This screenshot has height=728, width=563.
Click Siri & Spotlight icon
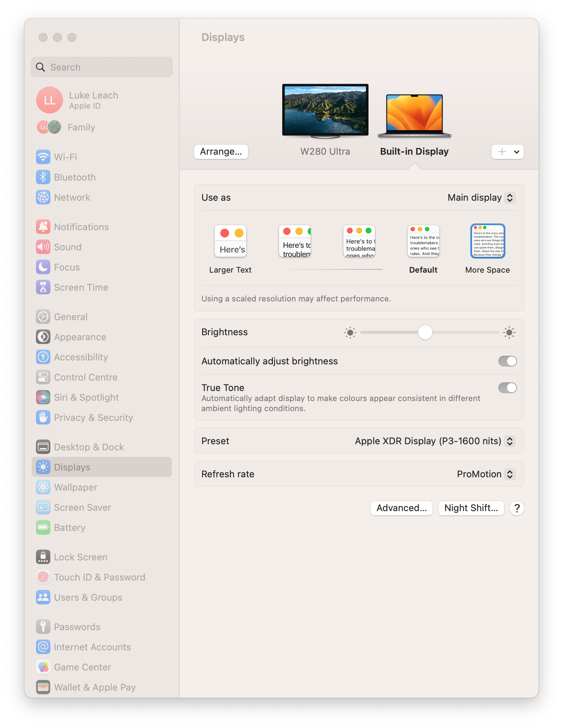coord(43,397)
